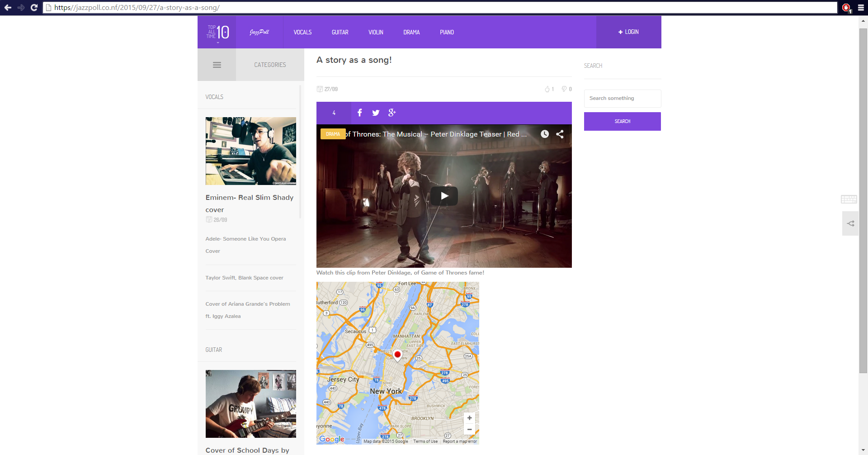Viewport: 868px width, 455px height.
Task: Click the dislike (thumbs down) icon
Action: click(564, 89)
